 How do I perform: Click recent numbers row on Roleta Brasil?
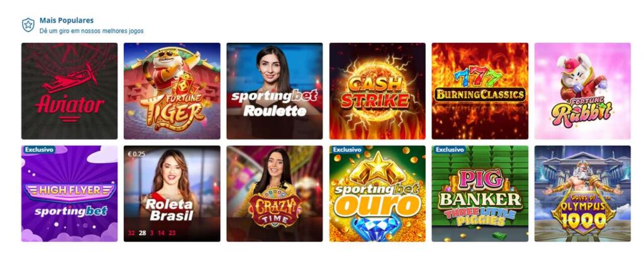[x=152, y=233]
